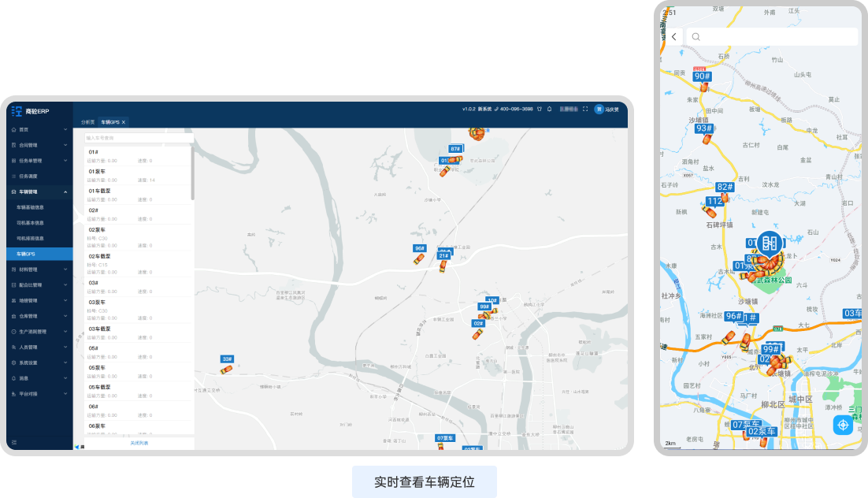Select 05泵车 in vehicle list
Screen dimensions: 868x498
tap(139, 371)
